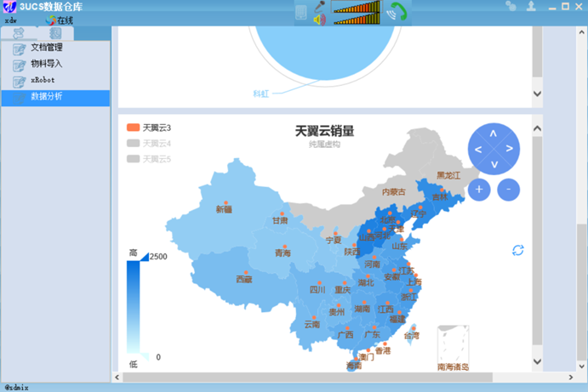Click the green phone call icon

click(397, 11)
